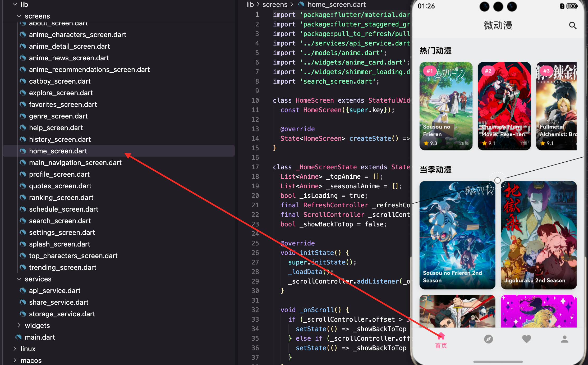Open splash_screen.dart file
The width and height of the screenshot is (588, 365).
[59, 244]
